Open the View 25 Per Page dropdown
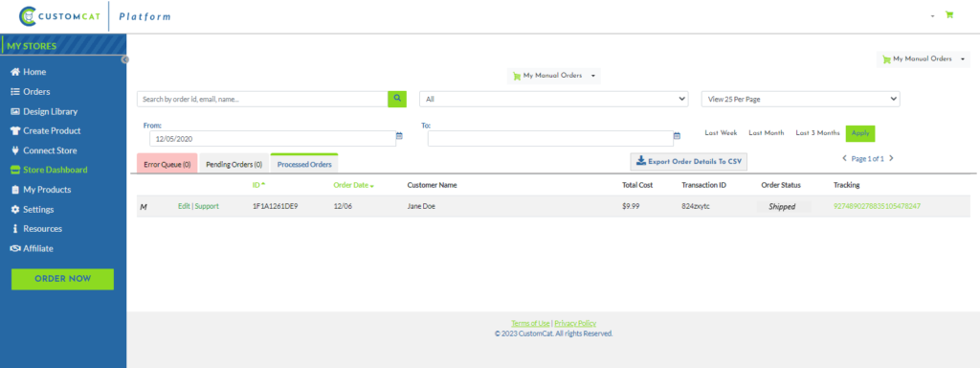This screenshot has height=368, width=980. [x=801, y=99]
